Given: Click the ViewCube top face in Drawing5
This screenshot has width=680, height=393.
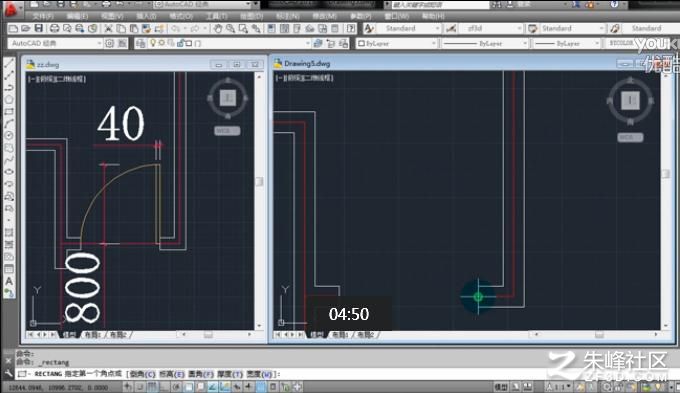Looking at the screenshot, I should (630, 100).
